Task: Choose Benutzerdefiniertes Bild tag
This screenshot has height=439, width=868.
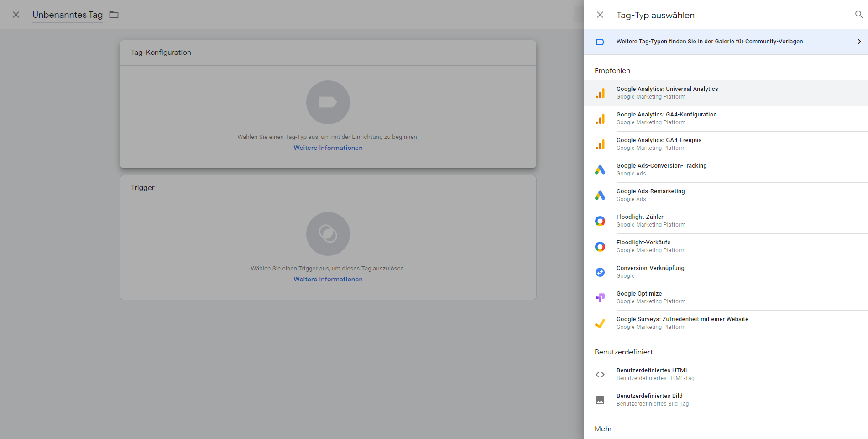Action: click(x=726, y=400)
